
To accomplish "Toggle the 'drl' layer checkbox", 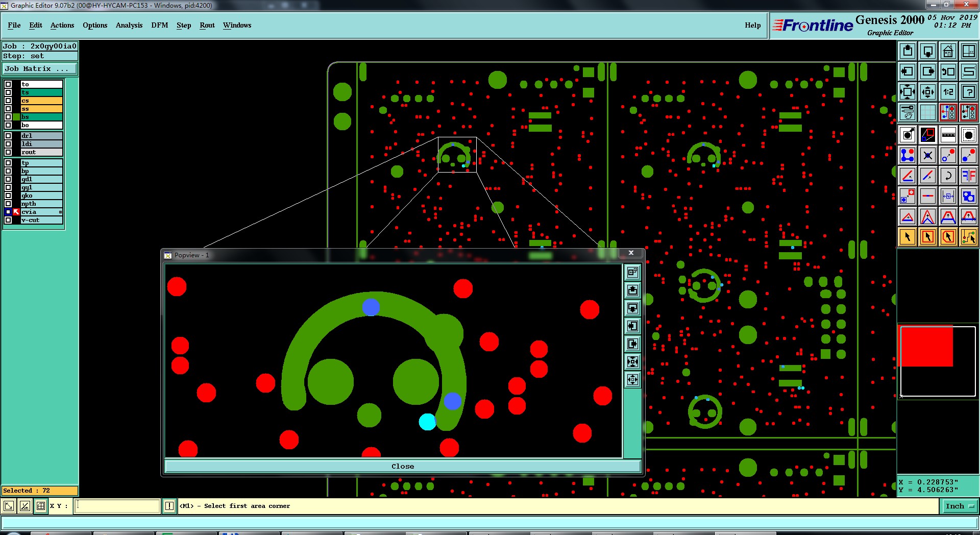I will click(x=8, y=136).
